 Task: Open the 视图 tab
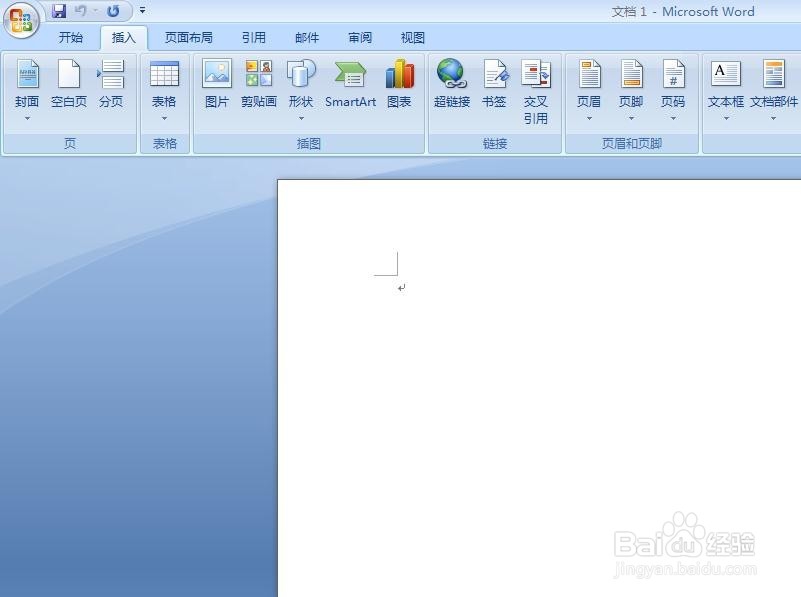pyautogui.click(x=413, y=38)
